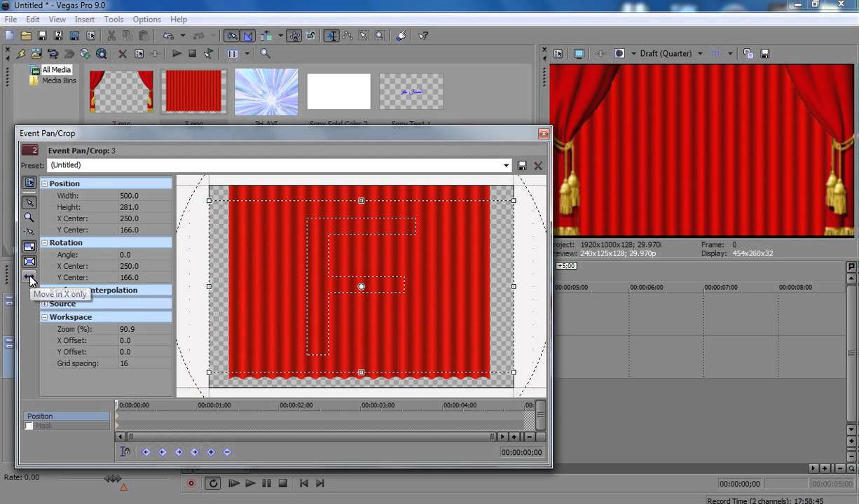Screen dimensions: 859x504
Task: Select the Position keyframe row
Action: [x=67, y=416]
